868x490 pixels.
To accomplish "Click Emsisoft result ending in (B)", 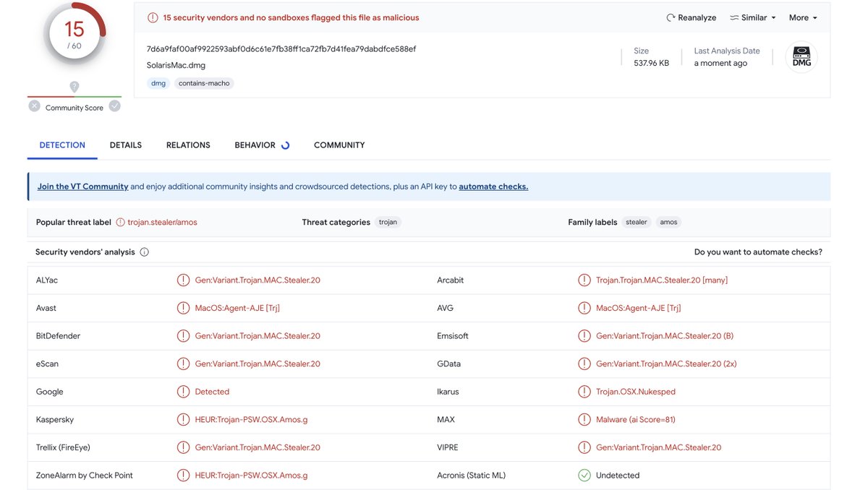I will (665, 336).
